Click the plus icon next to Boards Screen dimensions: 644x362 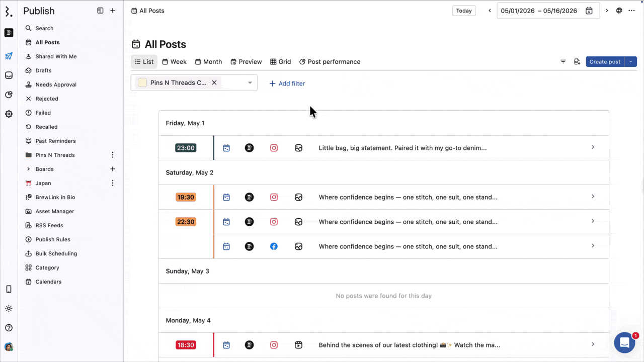click(113, 169)
